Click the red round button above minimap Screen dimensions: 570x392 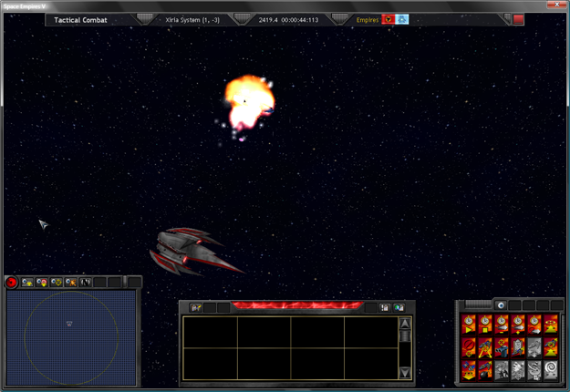11,283
